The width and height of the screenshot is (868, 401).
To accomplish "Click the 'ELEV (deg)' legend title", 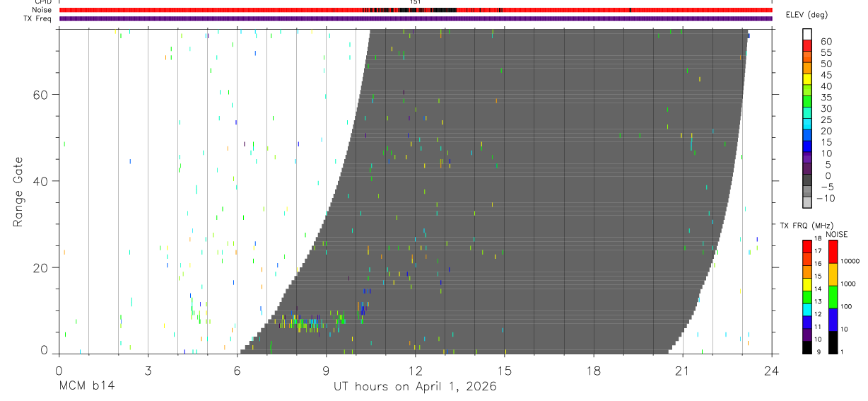I will pyautogui.click(x=807, y=15).
